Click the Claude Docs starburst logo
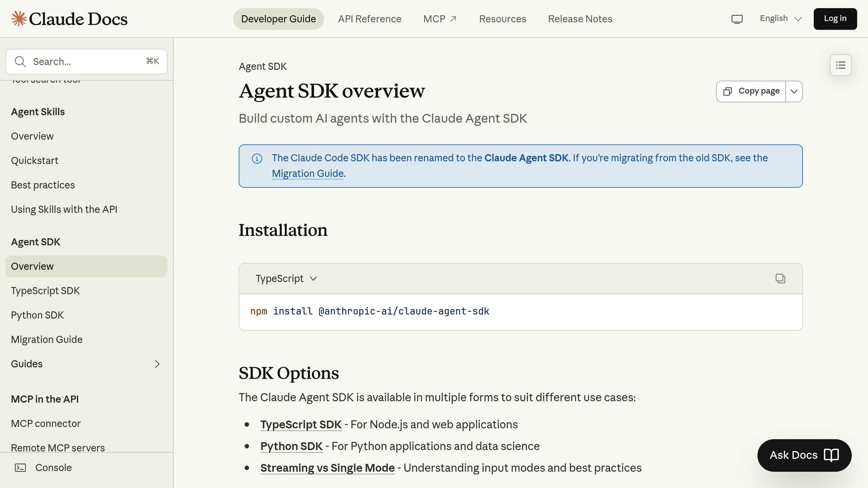This screenshot has width=868, height=488. click(19, 19)
